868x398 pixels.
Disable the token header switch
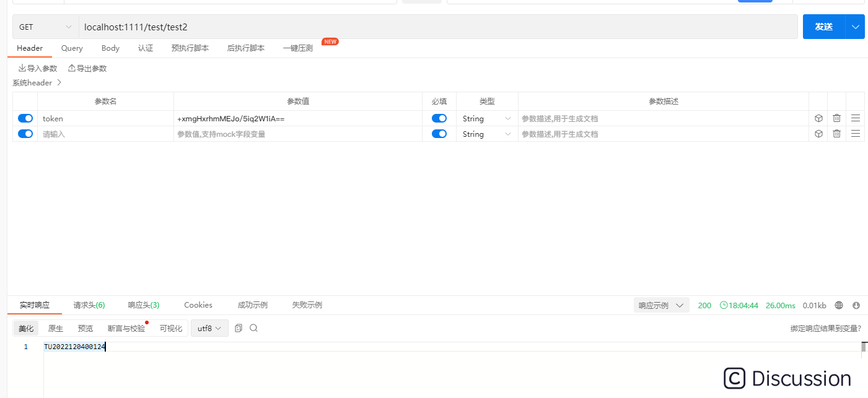pos(25,118)
